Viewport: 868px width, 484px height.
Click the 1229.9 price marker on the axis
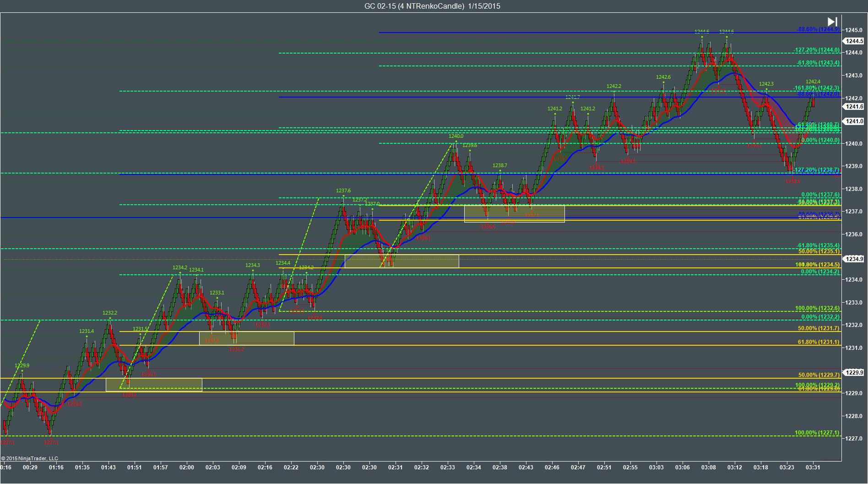pyautogui.click(x=854, y=372)
